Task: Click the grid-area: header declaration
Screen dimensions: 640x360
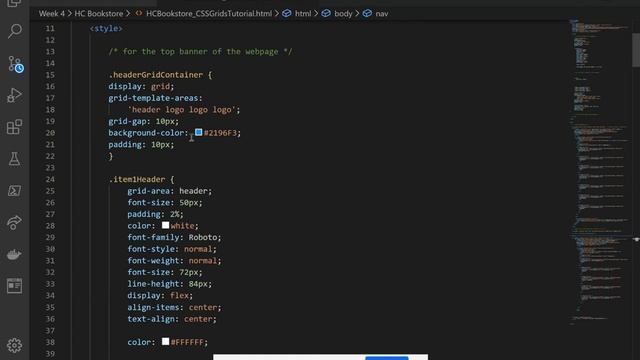Action: [169, 191]
